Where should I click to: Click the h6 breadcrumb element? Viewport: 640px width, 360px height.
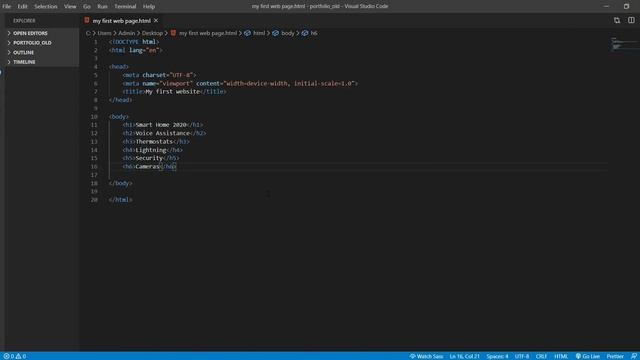313,33
